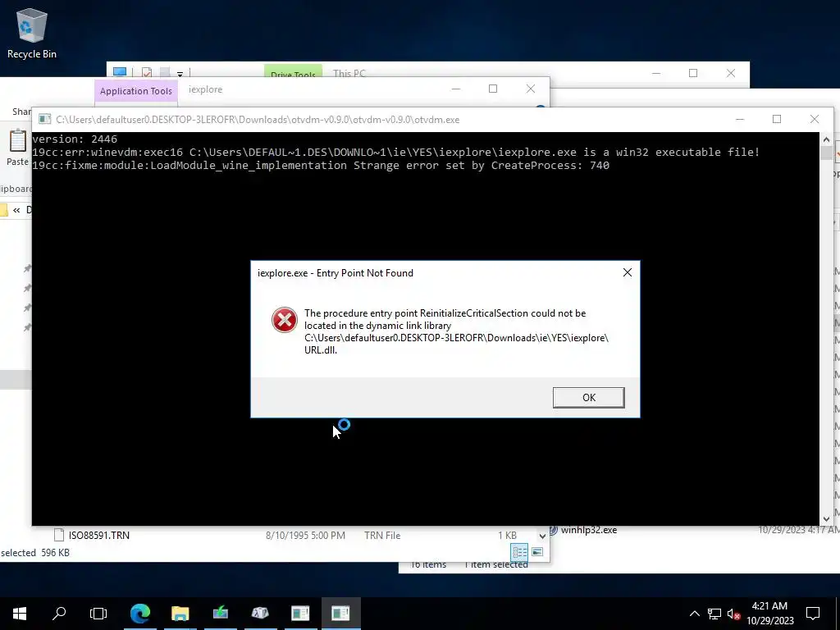Open the Recycle Bin desktop icon
The width and height of the screenshot is (840, 630).
click(32, 33)
